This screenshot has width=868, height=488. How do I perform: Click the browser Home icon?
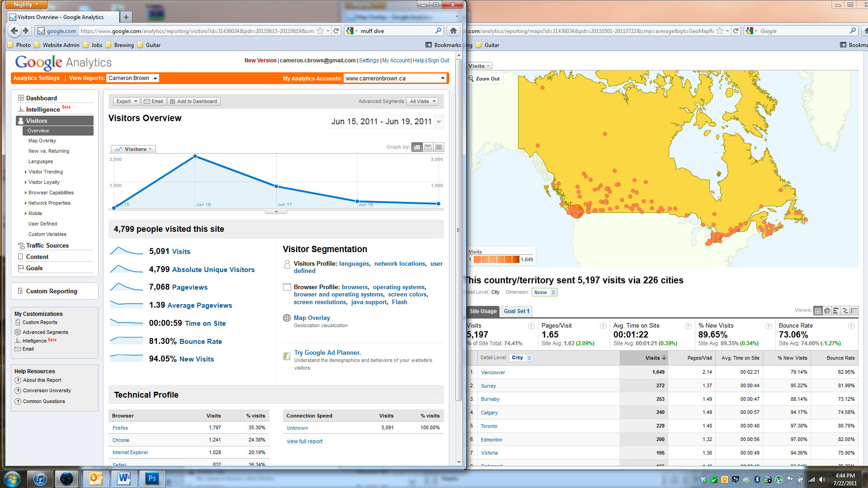pyautogui.click(x=453, y=31)
